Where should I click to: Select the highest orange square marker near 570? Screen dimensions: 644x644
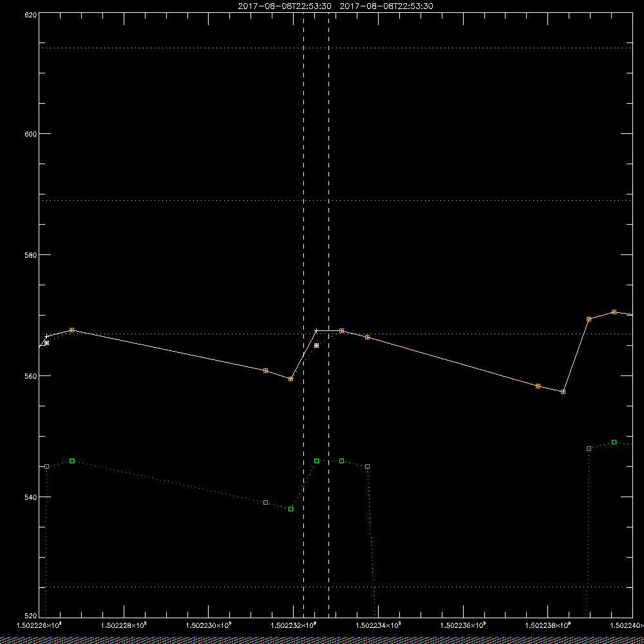point(614,312)
